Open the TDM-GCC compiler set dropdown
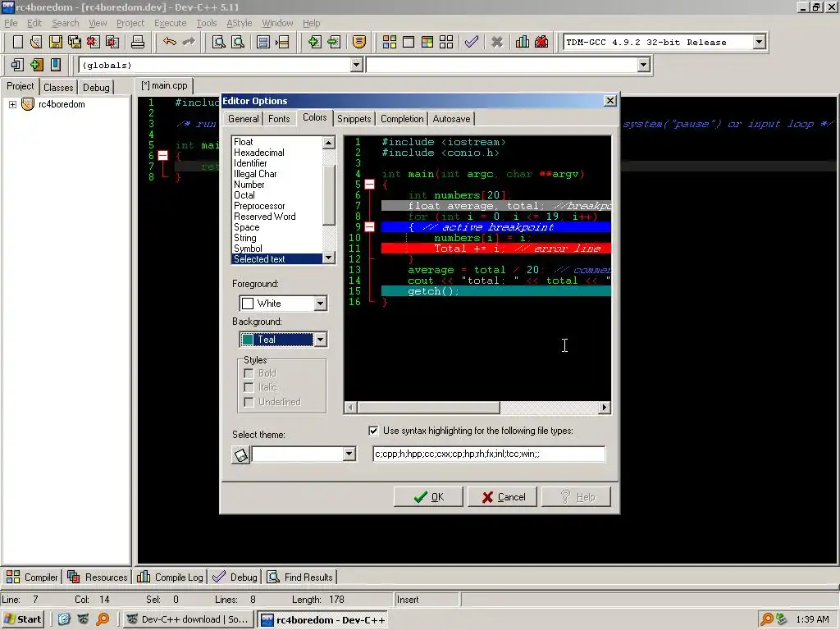 [759, 42]
